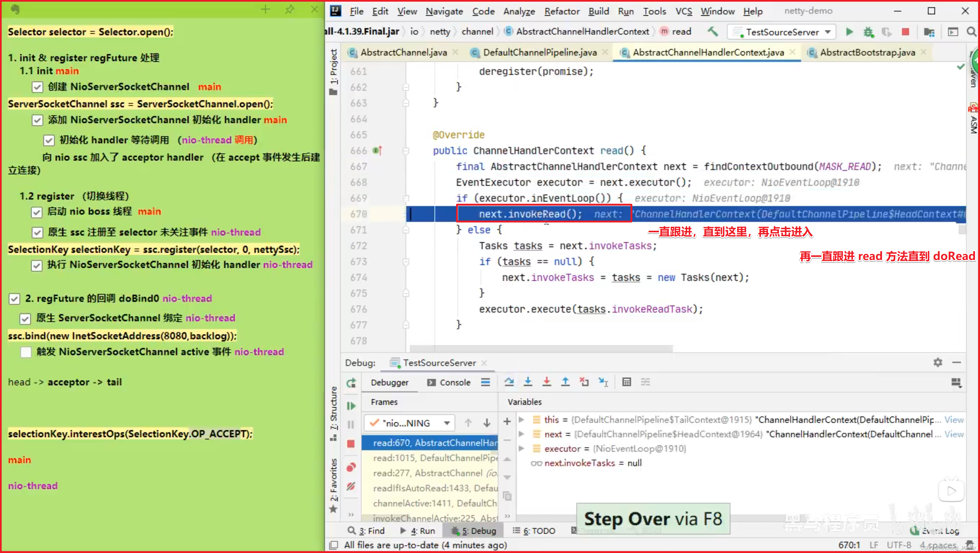Switch to the AbstractBootstrap.java tab
The image size is (980, 553).
[x=867, y=53]
